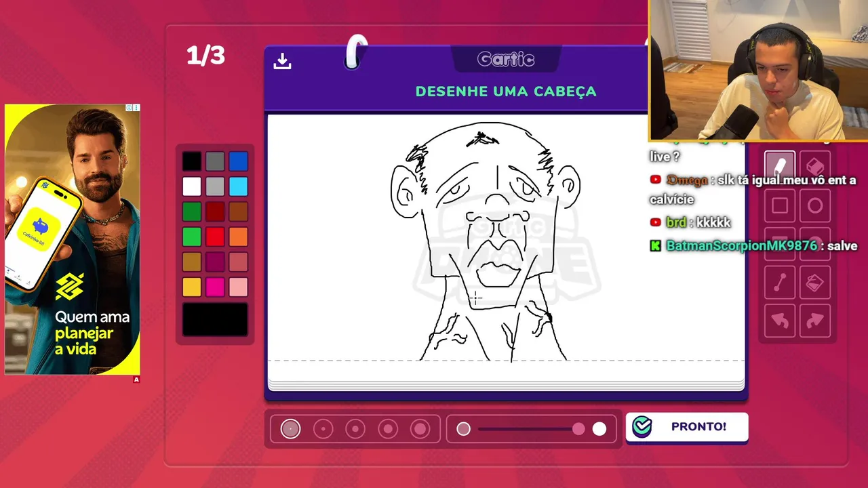Set opacity to maximum with white circle
This screenshot has height=488, width=868.
click(599, 428)
